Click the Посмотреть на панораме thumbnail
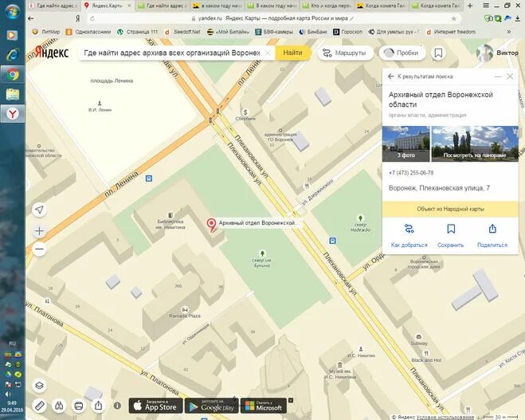The height and width of the screenshot is (420, 525). point(475,143)
